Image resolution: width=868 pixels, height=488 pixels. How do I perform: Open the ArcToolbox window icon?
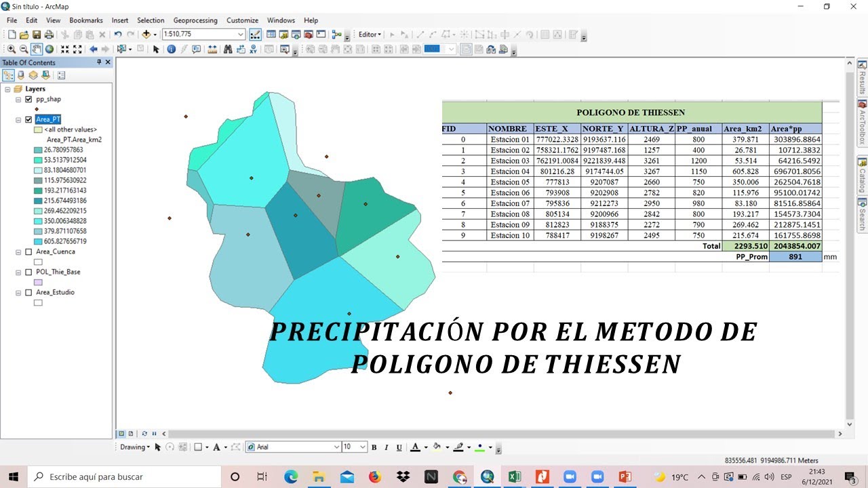tap(309, 34)
